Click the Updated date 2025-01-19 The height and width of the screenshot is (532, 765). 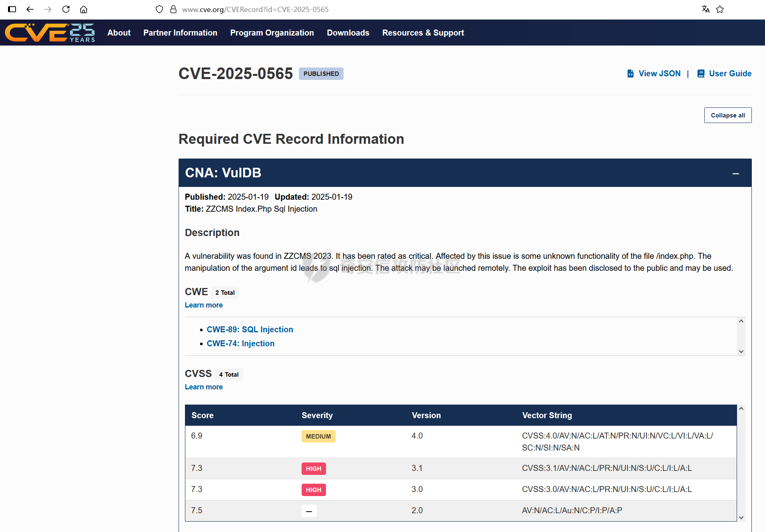point(332,197)
